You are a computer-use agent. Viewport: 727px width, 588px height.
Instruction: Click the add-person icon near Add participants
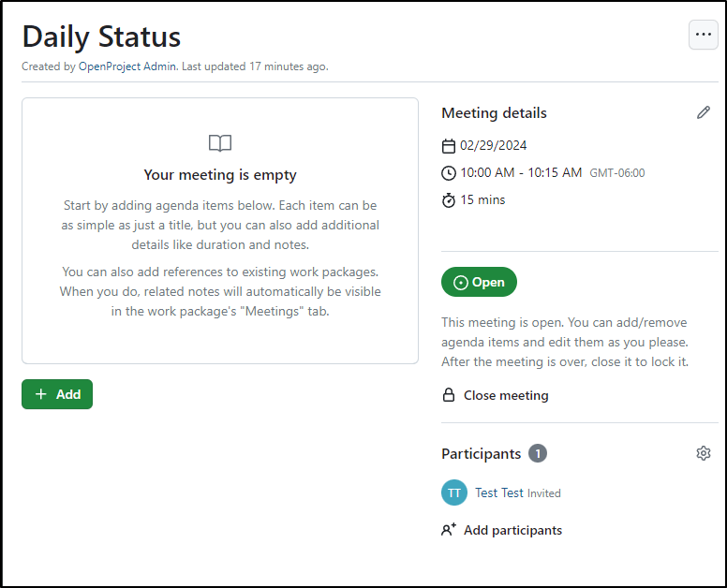(x=449, y=530)
